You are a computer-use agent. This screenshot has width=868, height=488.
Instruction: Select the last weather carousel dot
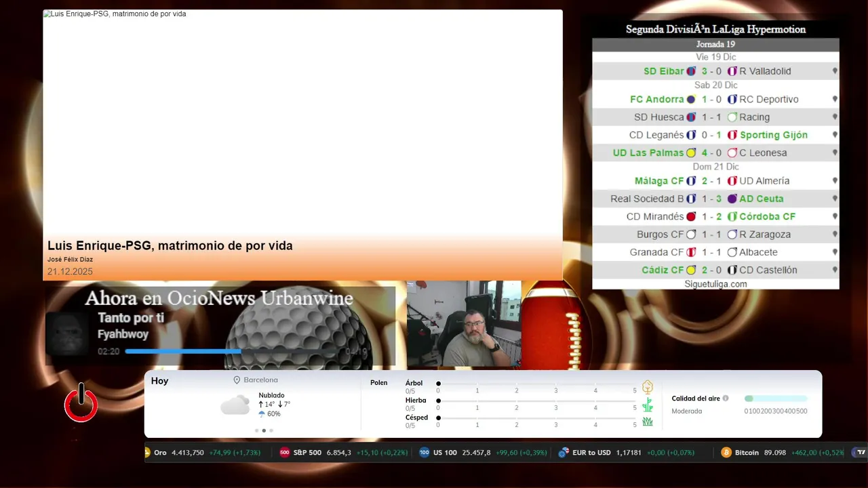pyautogui.click(x=271, y=430)
